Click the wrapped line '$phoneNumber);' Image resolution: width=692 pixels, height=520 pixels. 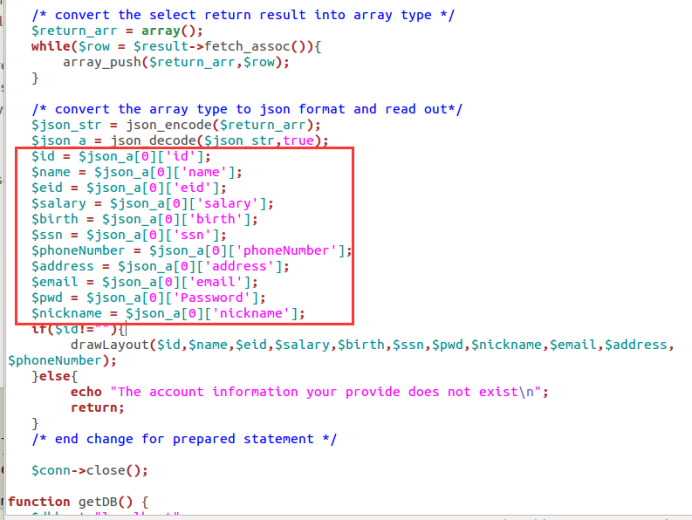tap(62, 361)
